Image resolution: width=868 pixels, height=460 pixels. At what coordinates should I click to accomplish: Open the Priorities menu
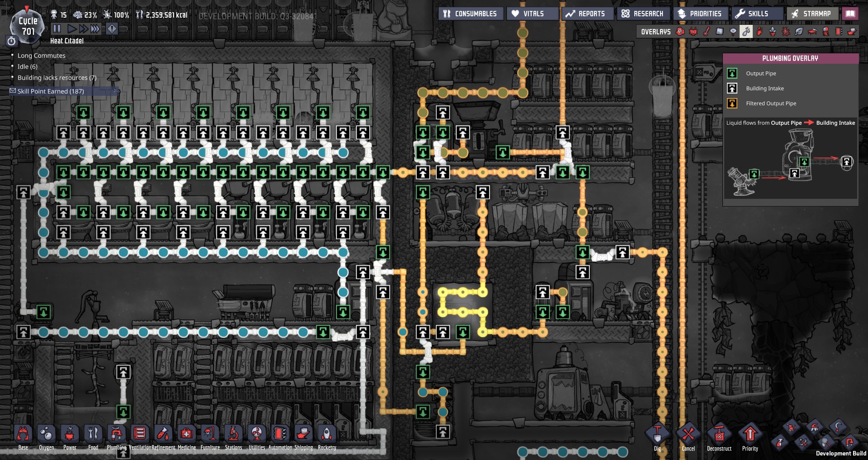[700, 14]
